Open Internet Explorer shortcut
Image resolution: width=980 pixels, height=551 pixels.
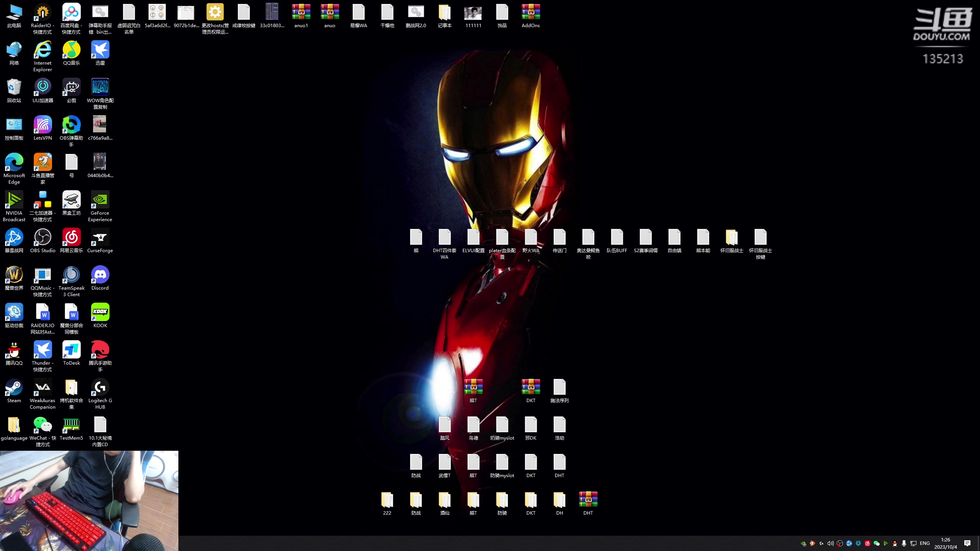42,57
